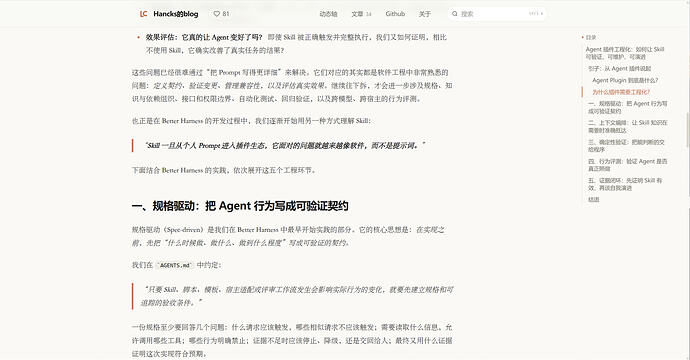The height and width of the screenshot is (360, 690).
Task: Click the quote starting with Skill 一旦从个人 Prompt
Action: click(285, 146)
